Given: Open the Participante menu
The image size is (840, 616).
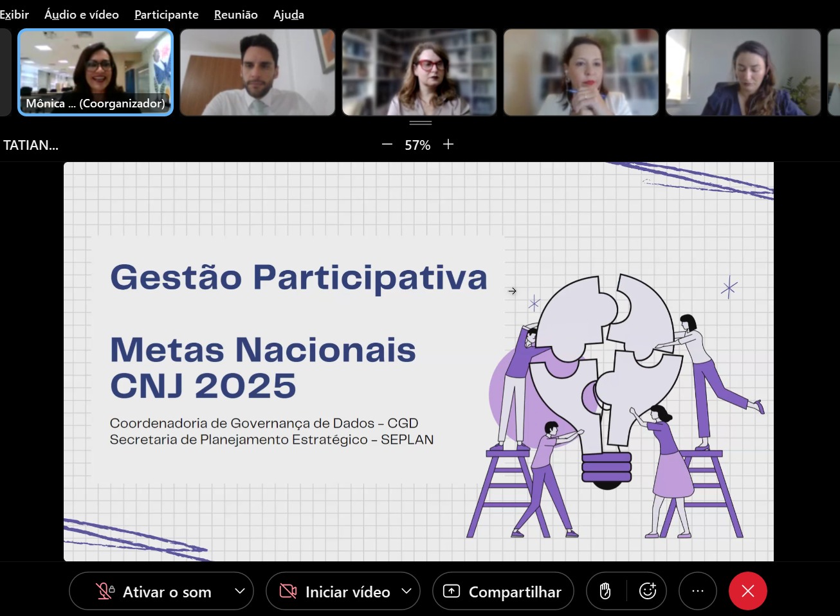Looking at the screenshot, I should coord(167,14).
